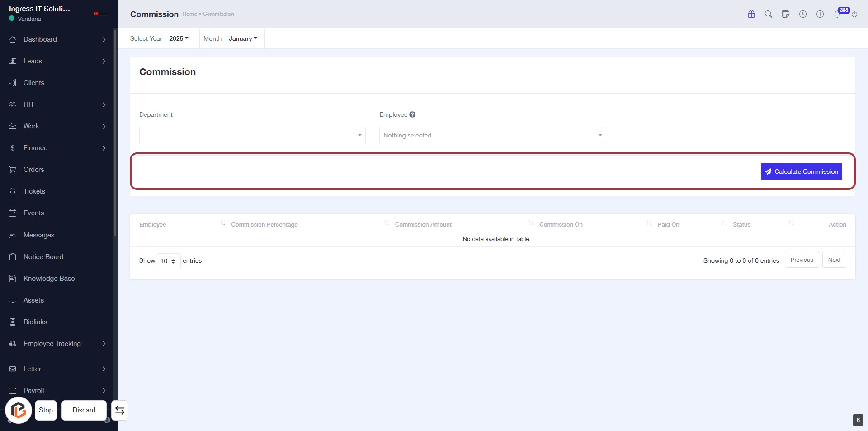
Task: Open Tickets in the sidebar
Action: 34,191
